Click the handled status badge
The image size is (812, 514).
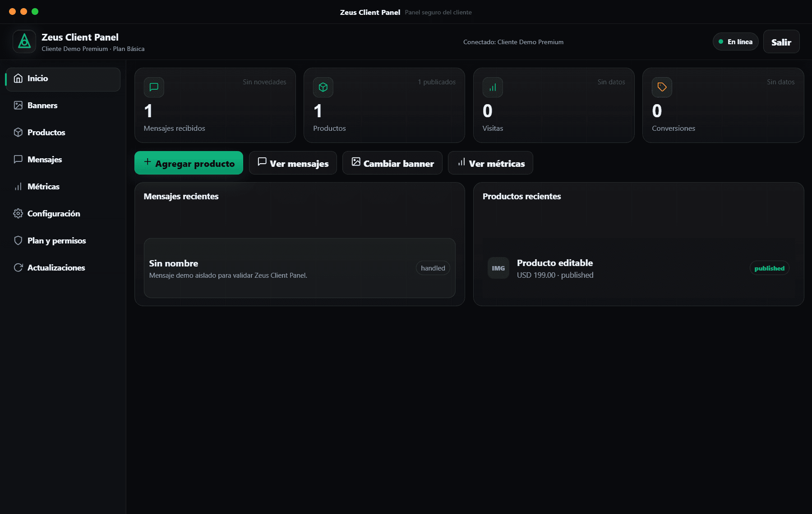coord(433,268)
